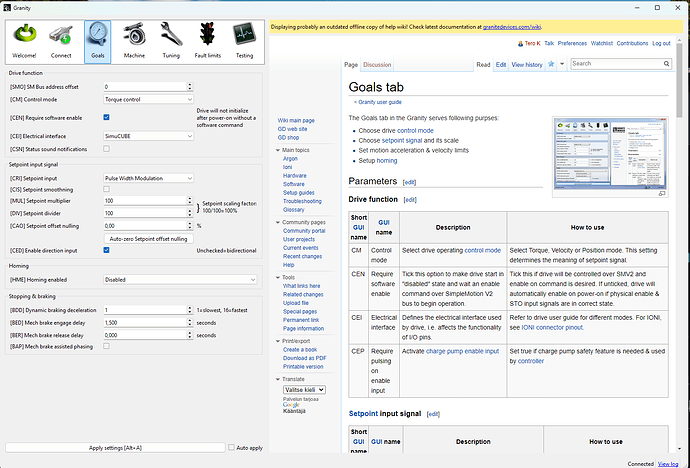Select the Goals gauge icon

pos(98,42)
